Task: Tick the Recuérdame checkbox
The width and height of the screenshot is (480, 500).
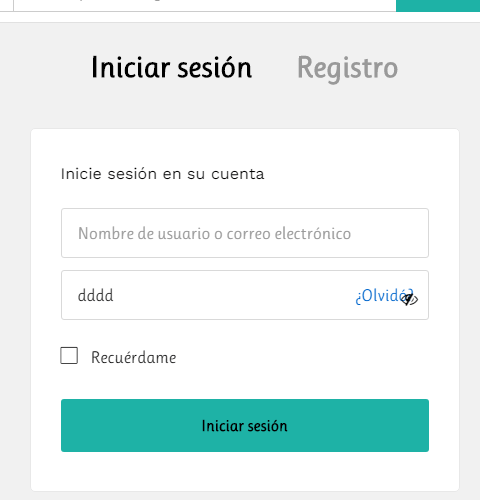Action: [x=69, y=356]
